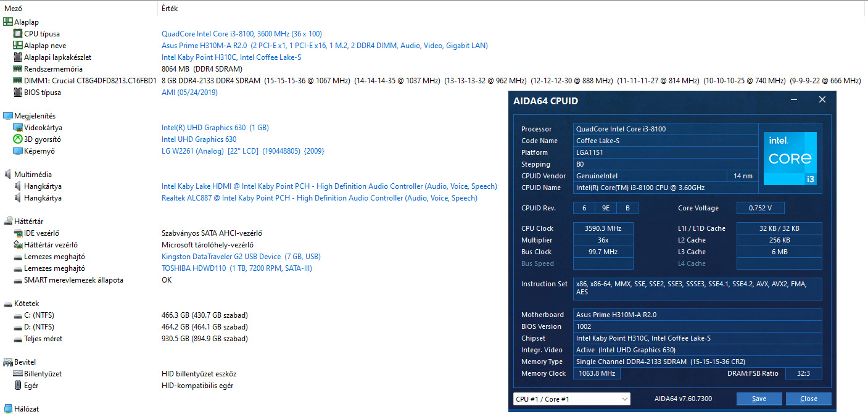Click the Alaplapi lapkakészlet chipset icon
Image resolution: width=868 pixels, height=414 pixels.
pyautogui.click(x=18, y=57)
